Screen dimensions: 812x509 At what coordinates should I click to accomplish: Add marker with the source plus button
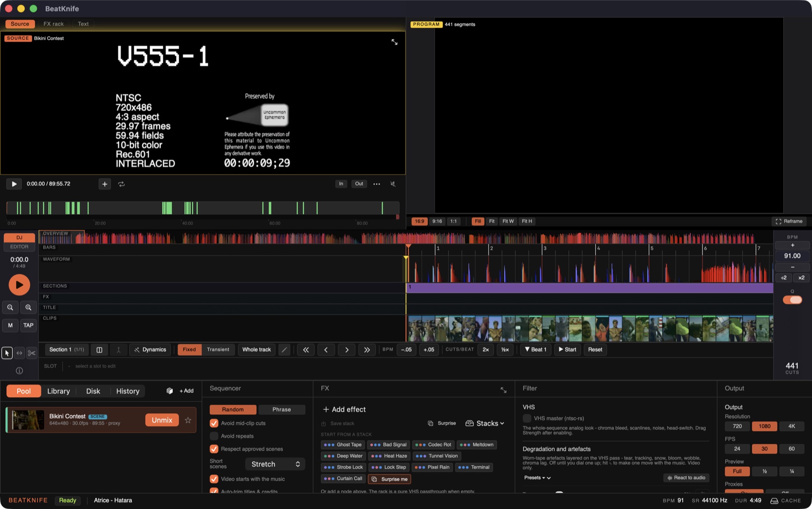point(105,184)
